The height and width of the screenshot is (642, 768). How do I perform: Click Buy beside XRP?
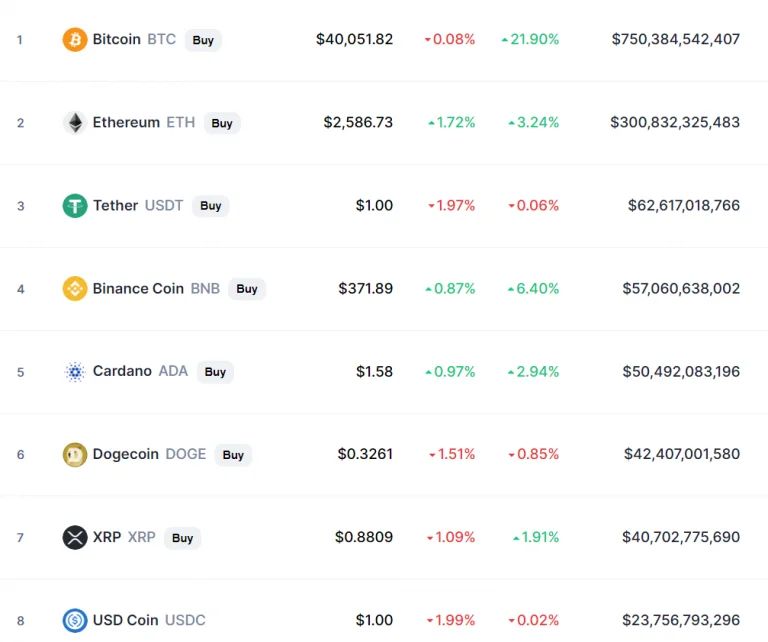(182, 538)
